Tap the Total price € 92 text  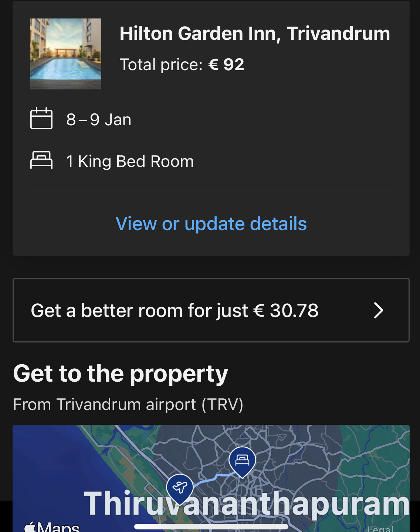point(182,65)
